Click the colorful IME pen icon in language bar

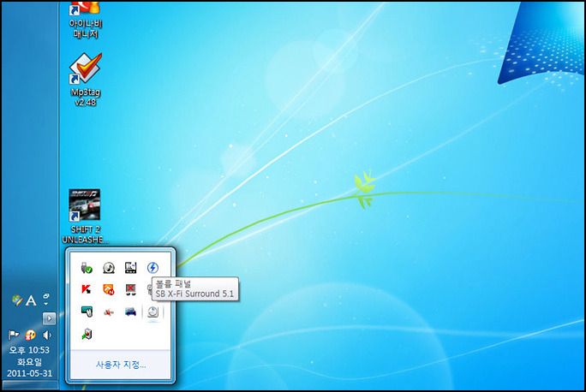tap(17, 300)
